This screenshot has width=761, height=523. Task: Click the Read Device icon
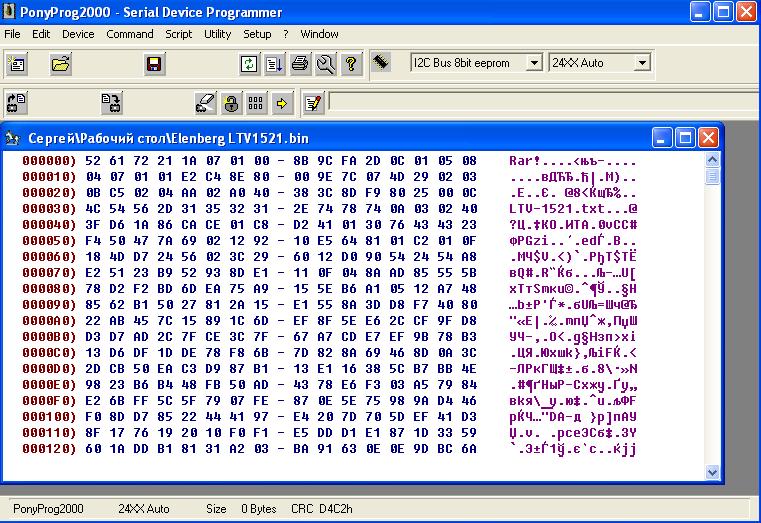click(x=17, y=102)
